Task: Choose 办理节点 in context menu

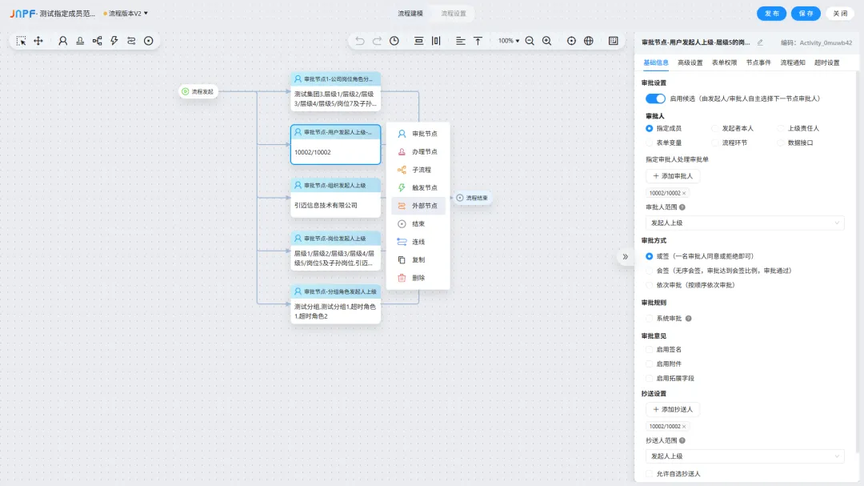Action: pyautogui.click(x=418, y=152)
